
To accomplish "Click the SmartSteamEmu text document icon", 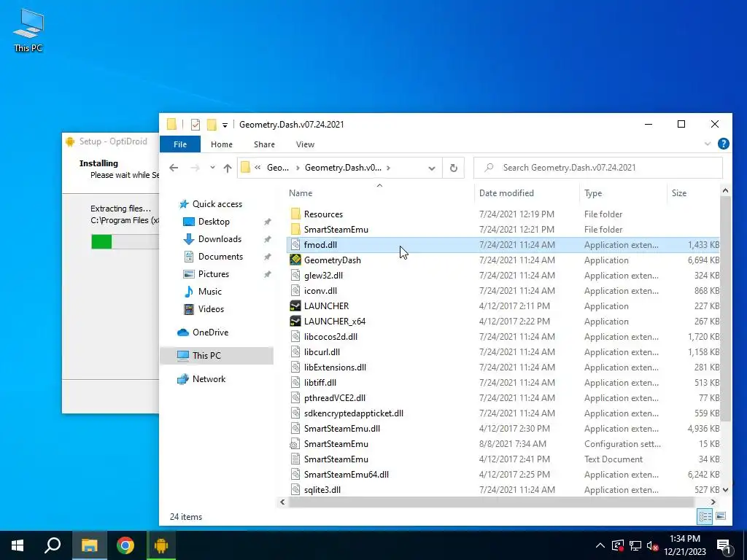I will click(295, 459).
